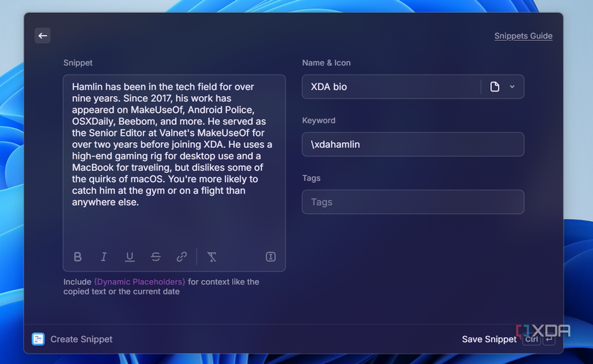Focus the \xdahamlin keyword field

coord(413,144)
